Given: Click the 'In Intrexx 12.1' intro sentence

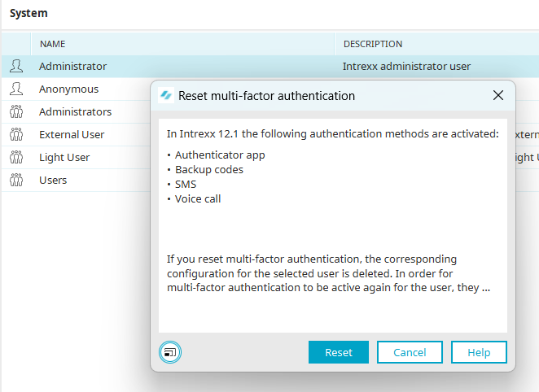Looking at the screenshot, I should [332, 133].
